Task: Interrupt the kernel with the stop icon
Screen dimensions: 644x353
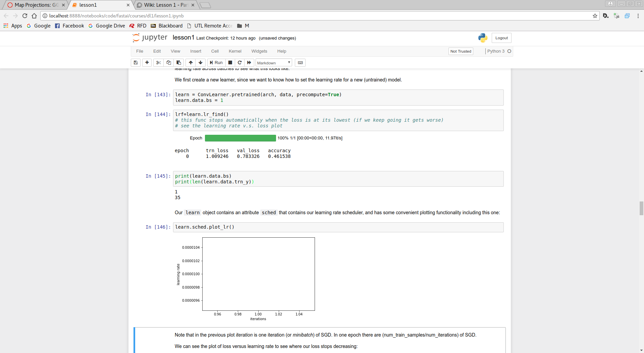Action: 230,63
